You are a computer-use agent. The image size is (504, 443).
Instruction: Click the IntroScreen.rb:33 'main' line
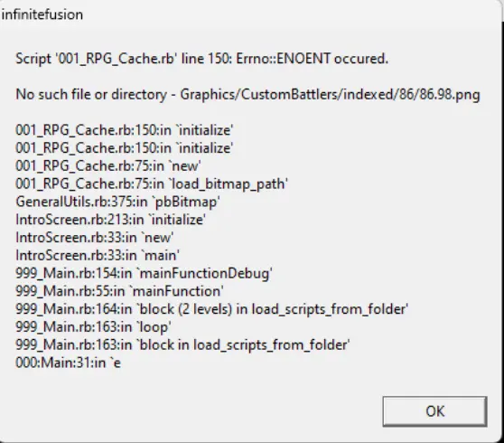[98, 256]
